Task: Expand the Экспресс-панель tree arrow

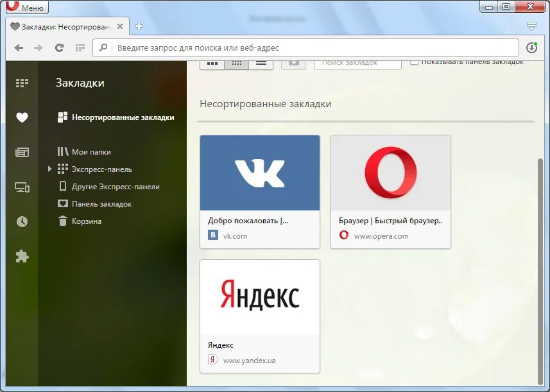Action: point(50,169)
